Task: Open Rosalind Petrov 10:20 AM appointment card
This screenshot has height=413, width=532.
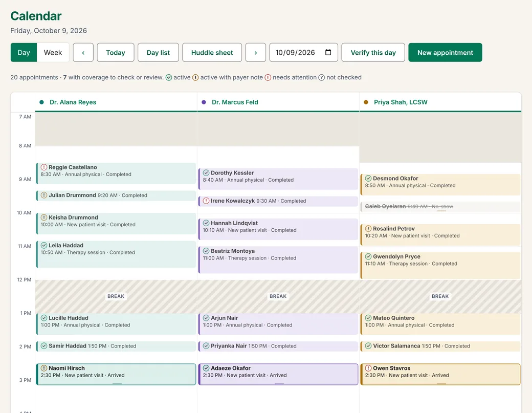Action: pyautogui.click(x=440, y=235)
